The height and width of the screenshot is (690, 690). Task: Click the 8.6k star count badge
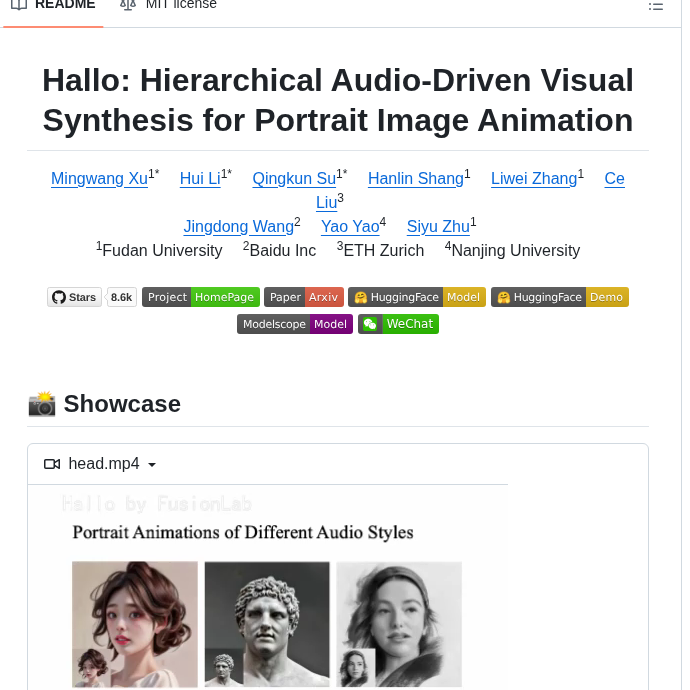coord(122,297)
